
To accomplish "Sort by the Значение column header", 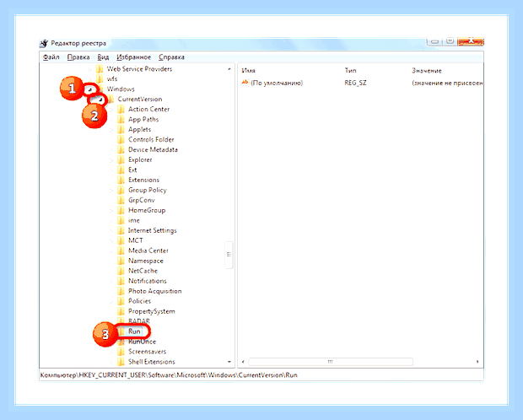I will pyautogui.click(x=427, y=70).
